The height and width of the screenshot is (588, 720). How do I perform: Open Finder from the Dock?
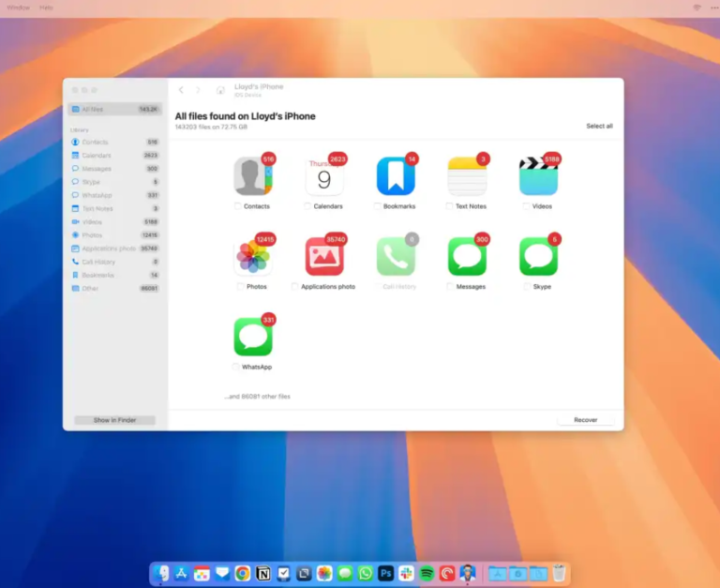point(161,573)
